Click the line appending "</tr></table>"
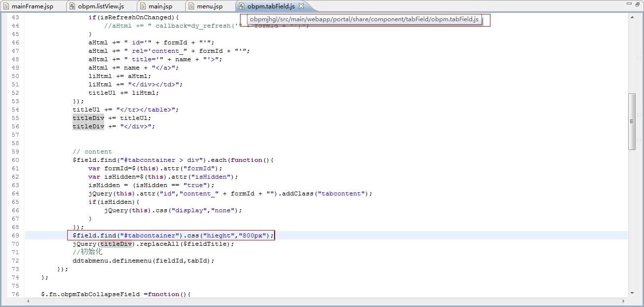Image resolution: width=644 pixels, height=307 pixels. (126, 110)
